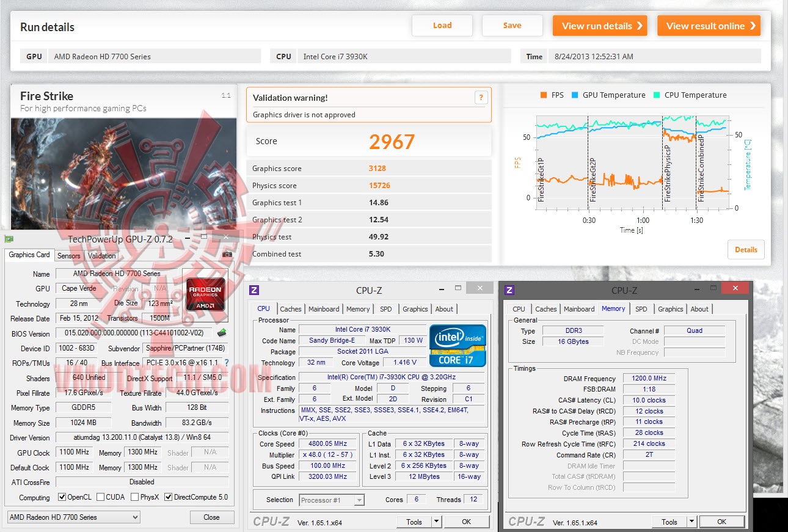Enable the OpenCL checkbox

[62, 497]
